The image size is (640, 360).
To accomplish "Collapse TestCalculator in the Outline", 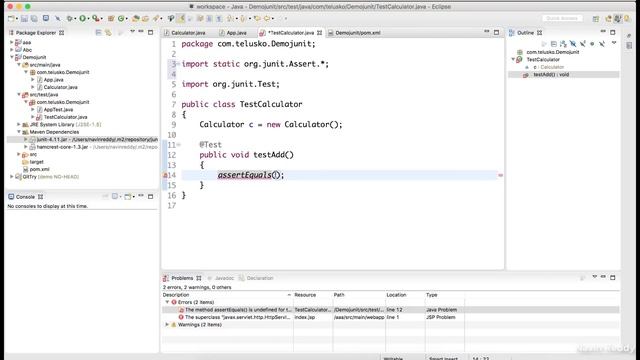I will 513,59.
